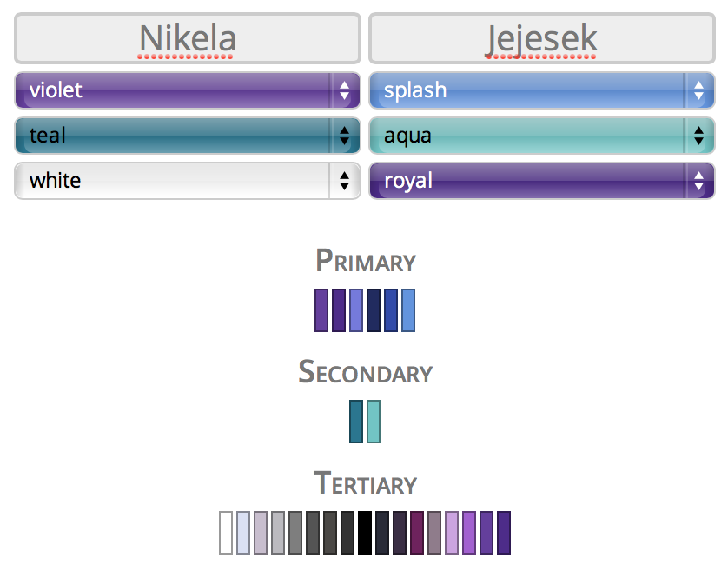728x565 pixels.
Task: Select the white swatch in Tertiary row
Action: click(x=226, y=533)
